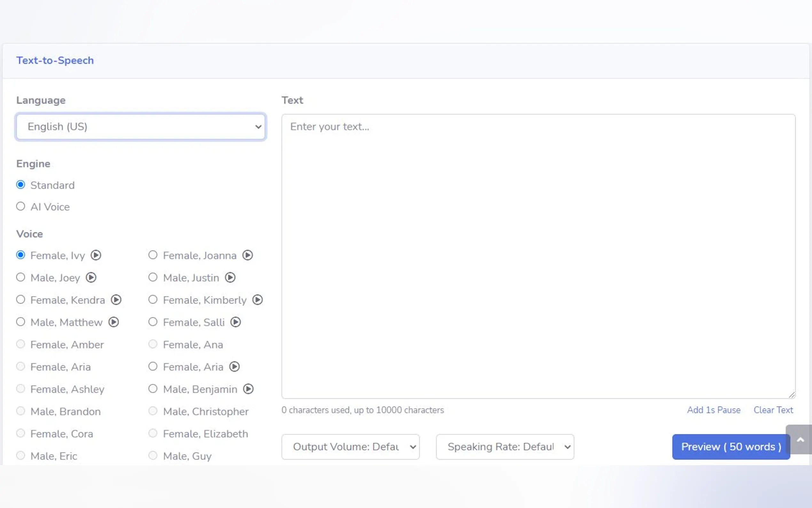Play the Female, Kendra sample icon
812x508 pixels.
click(x=116, y=300)
